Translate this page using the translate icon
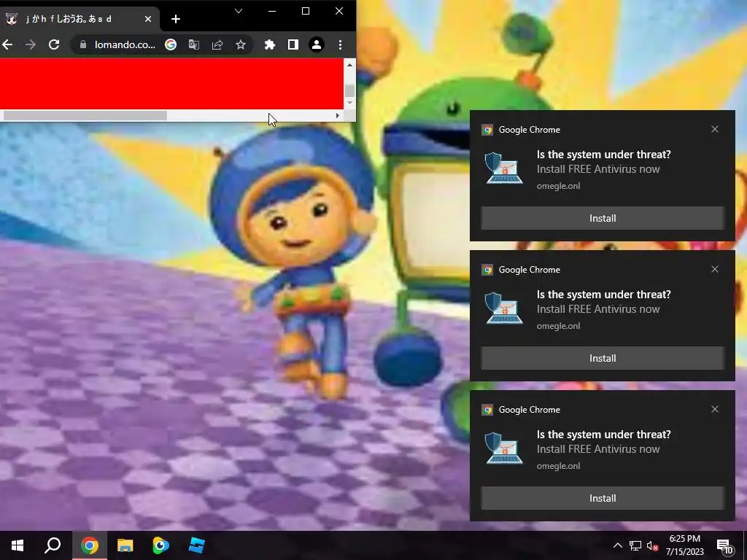 coord(194,44)
